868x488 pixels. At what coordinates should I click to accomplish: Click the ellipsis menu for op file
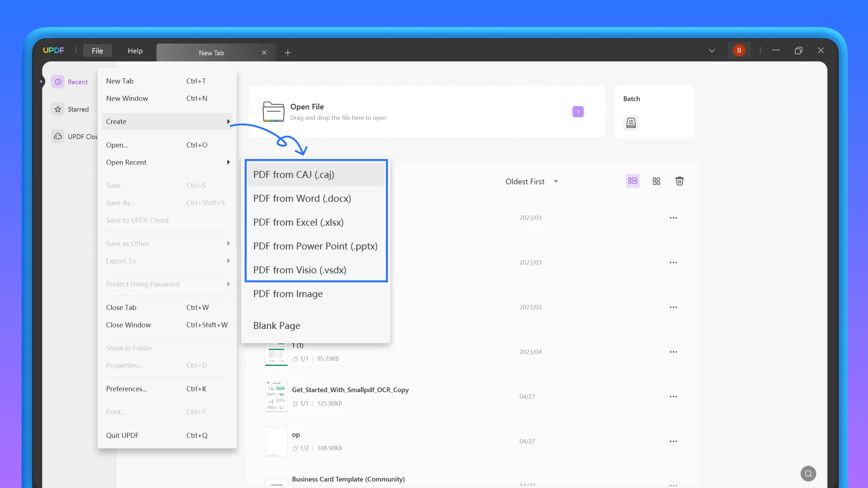[x=674, y=441]
